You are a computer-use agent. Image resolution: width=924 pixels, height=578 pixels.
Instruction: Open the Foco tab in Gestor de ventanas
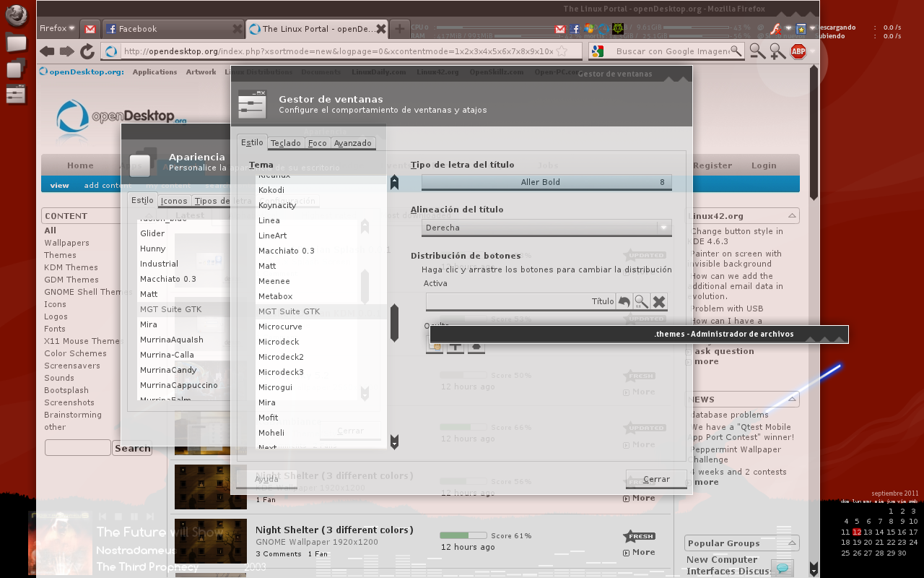coord(318,143)
